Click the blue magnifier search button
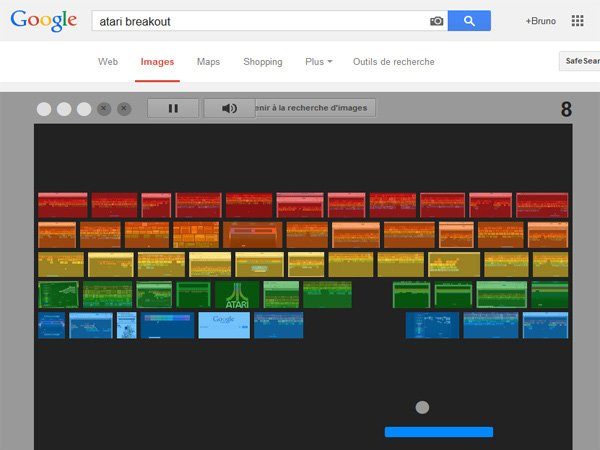This screenshot has height=450, width=600. click(469, 21)
